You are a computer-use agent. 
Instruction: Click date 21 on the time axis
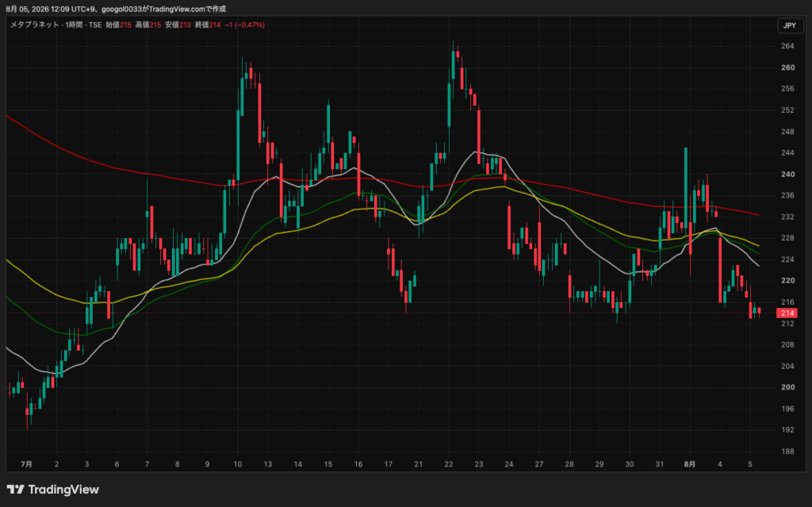[419, 464]
